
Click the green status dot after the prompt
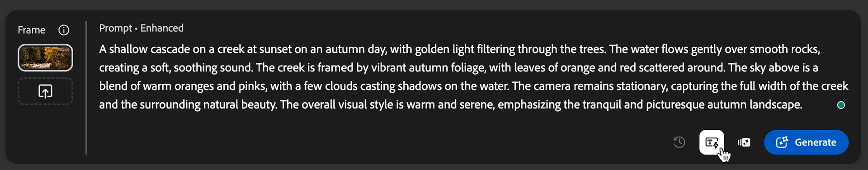pyautogui.click(x=841, y=105)
